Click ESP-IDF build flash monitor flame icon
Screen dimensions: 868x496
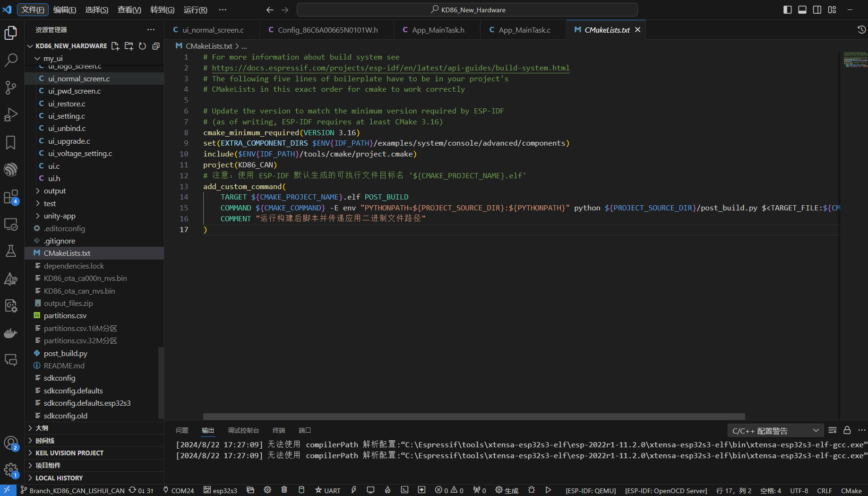coord(387,490)
